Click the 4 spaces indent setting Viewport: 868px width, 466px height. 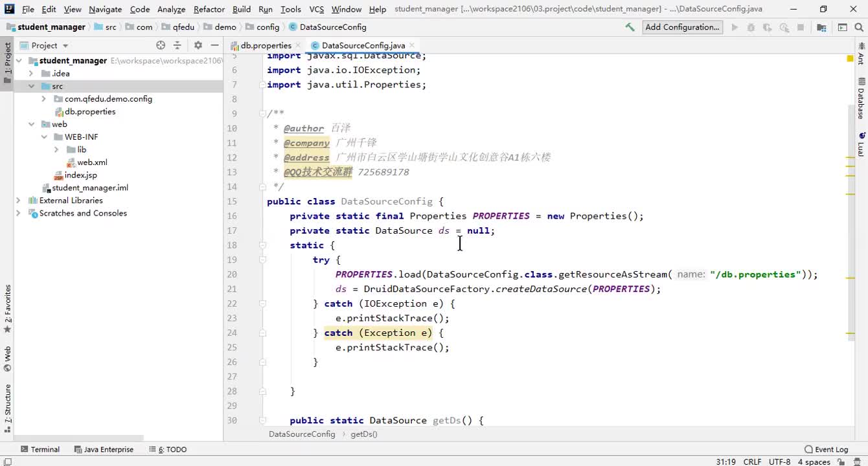[814, 461]
